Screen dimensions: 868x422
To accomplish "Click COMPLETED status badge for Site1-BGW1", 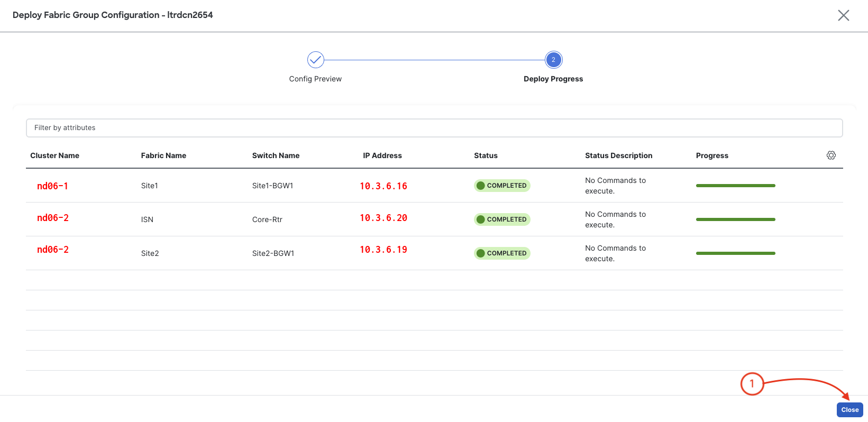I will click(x=502, y=186).
